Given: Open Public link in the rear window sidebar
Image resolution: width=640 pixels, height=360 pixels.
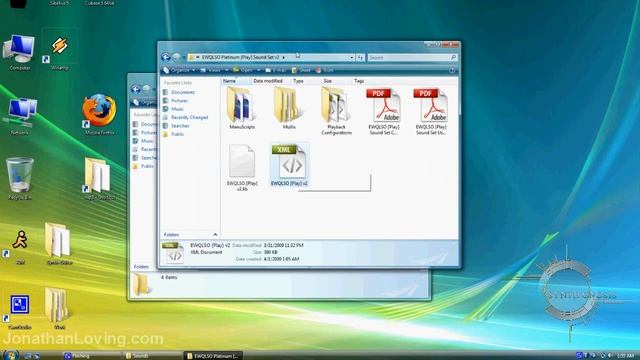Looking at the screenshot, I should 144,166.
